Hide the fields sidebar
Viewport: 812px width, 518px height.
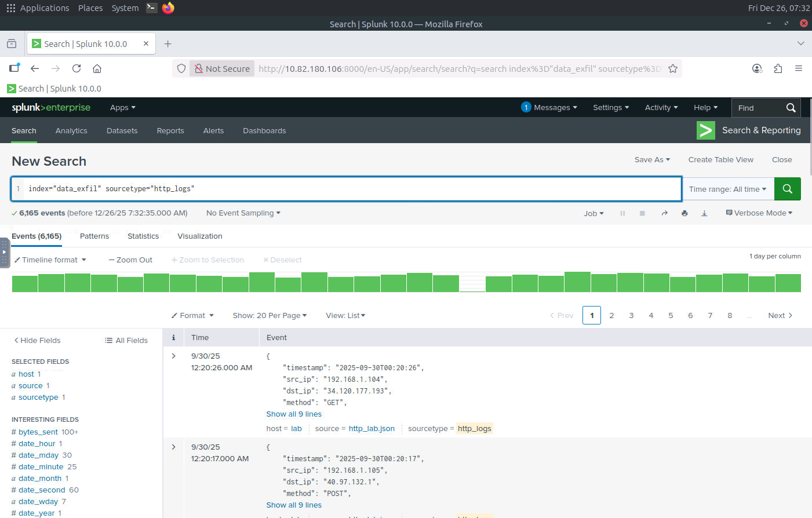tap(37, 340)
